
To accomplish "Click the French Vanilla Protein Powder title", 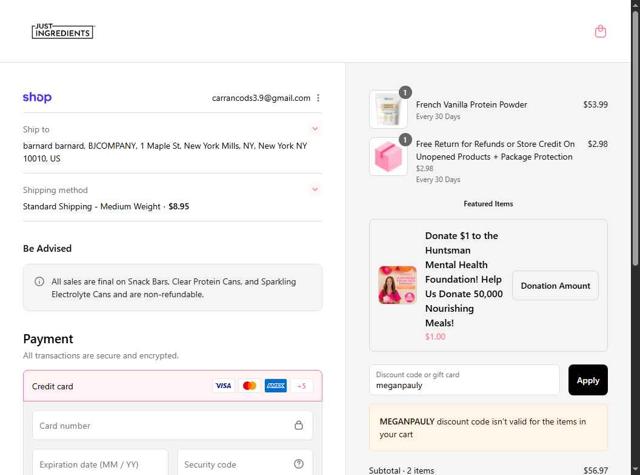I will [471, 105].
